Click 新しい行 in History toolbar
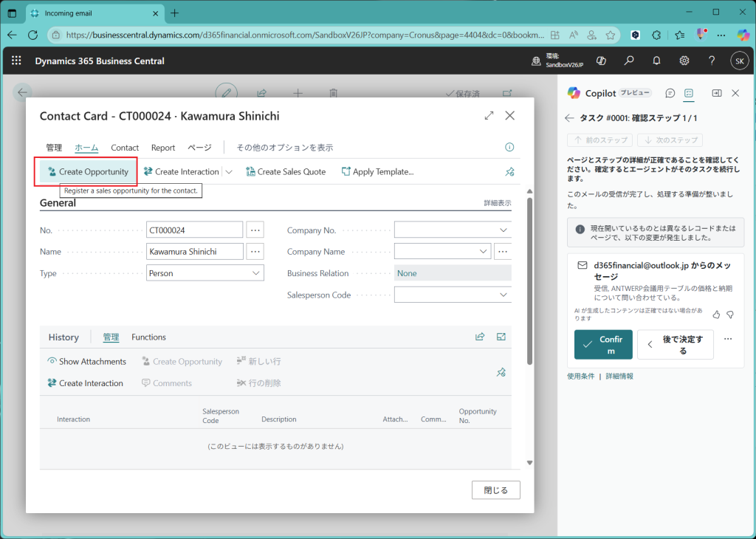Image resolution: width=756 pixels, height=539 pixels. coord(259,361)
